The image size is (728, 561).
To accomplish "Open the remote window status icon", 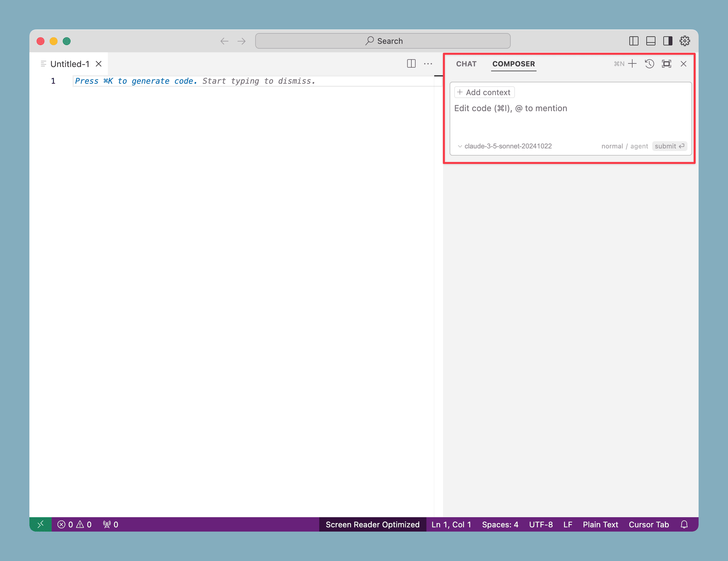I will tap(40, 524).
